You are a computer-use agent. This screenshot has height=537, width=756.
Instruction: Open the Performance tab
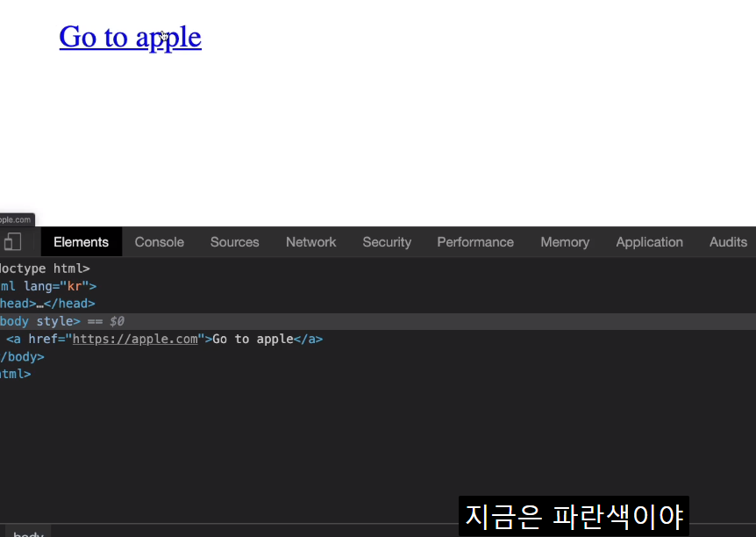click(475, 241)
